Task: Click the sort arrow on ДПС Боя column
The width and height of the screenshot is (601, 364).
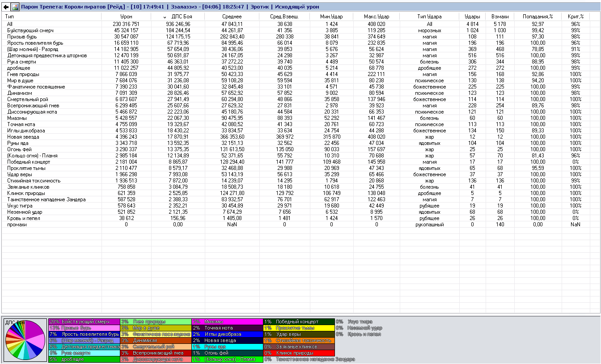Action: [x=165, y=17]
